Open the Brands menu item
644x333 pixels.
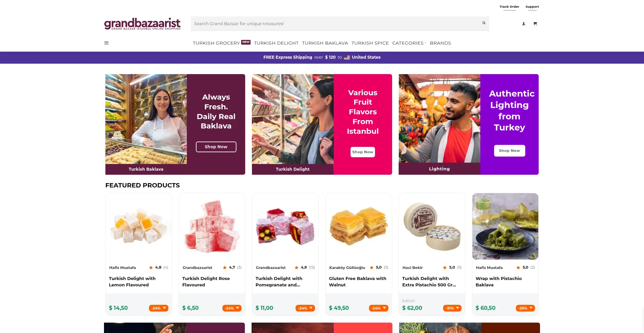pos(440,43)
